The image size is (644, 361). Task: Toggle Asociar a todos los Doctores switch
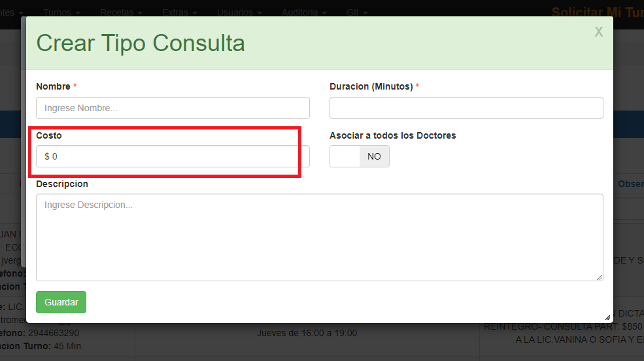click(x=359, y=156)
